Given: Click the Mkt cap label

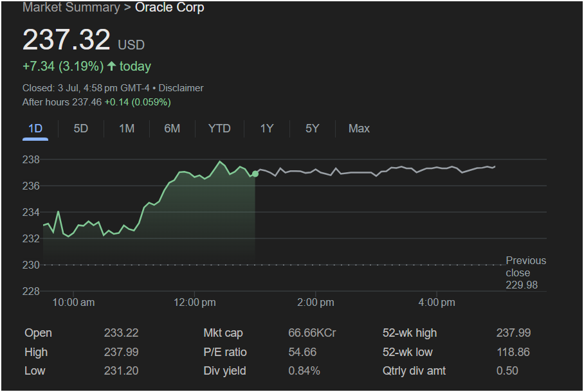Looking at the screenshot, I should coord(223,333).
